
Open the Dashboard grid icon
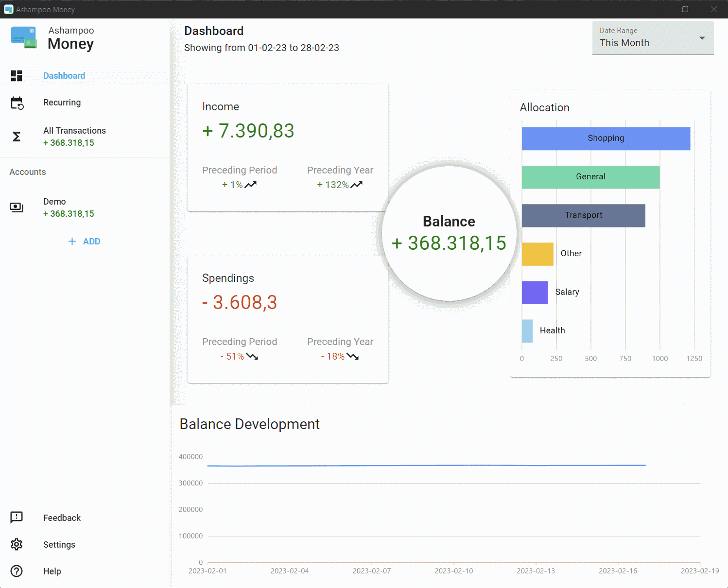point(17,76)
